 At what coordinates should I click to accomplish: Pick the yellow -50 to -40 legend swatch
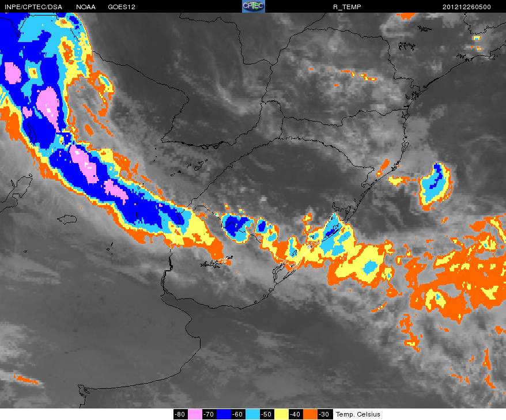pyautogui.click(x=281, y=414)
